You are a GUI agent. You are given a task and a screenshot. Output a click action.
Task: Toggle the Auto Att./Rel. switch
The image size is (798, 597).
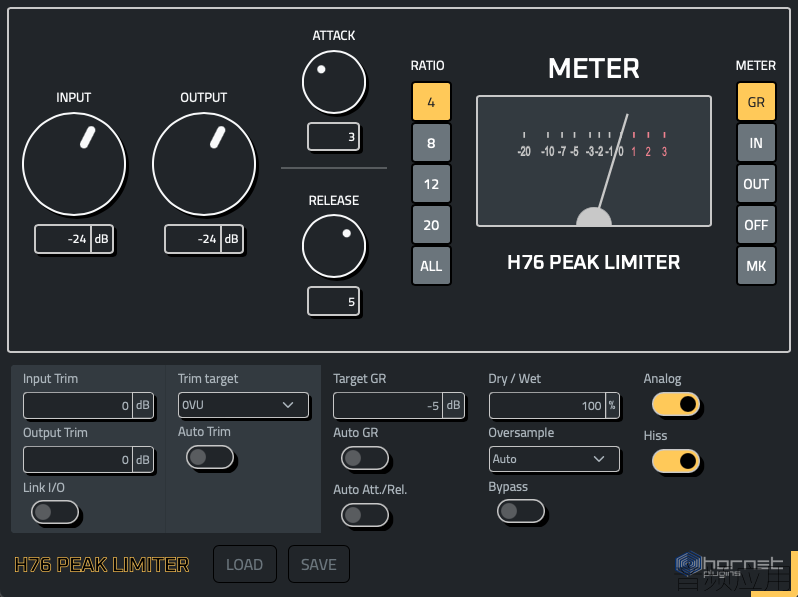(365, 515)
